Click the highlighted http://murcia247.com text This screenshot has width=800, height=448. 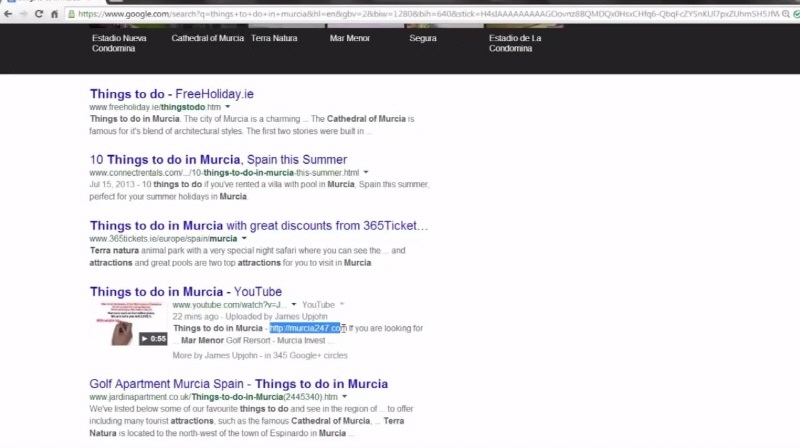pyautogui.click(x=308, y=328)
